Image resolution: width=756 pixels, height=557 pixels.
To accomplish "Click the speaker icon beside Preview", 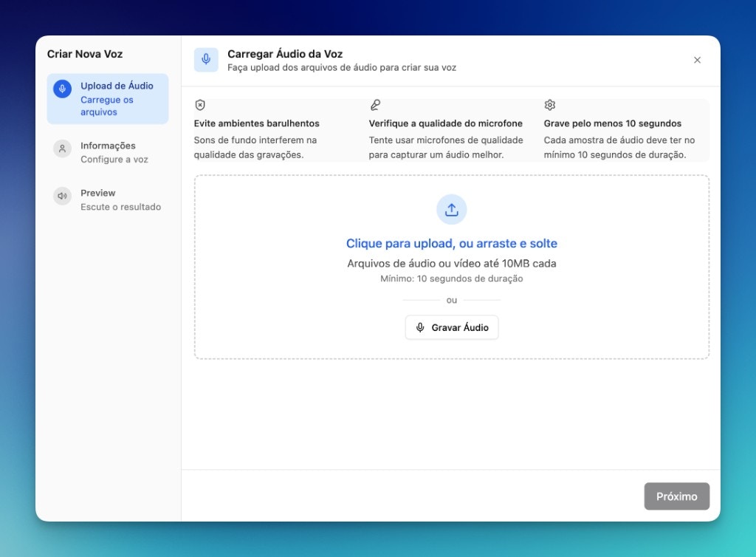I will tap(62, 196).
